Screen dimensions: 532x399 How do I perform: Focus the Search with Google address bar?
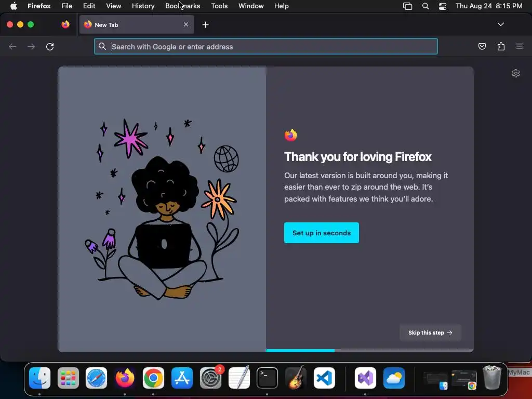pyautogui.click(x=266, y=46)
